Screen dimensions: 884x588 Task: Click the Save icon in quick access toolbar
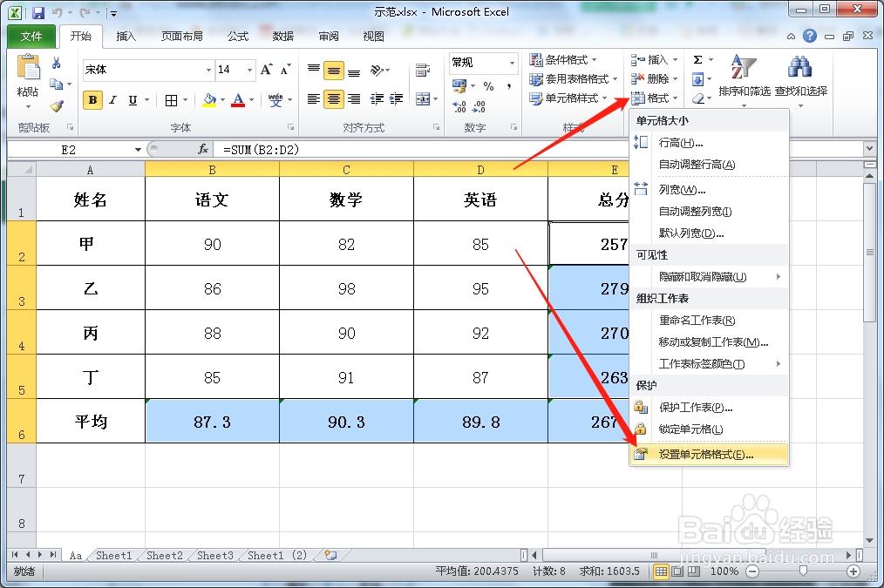point(38,12)
